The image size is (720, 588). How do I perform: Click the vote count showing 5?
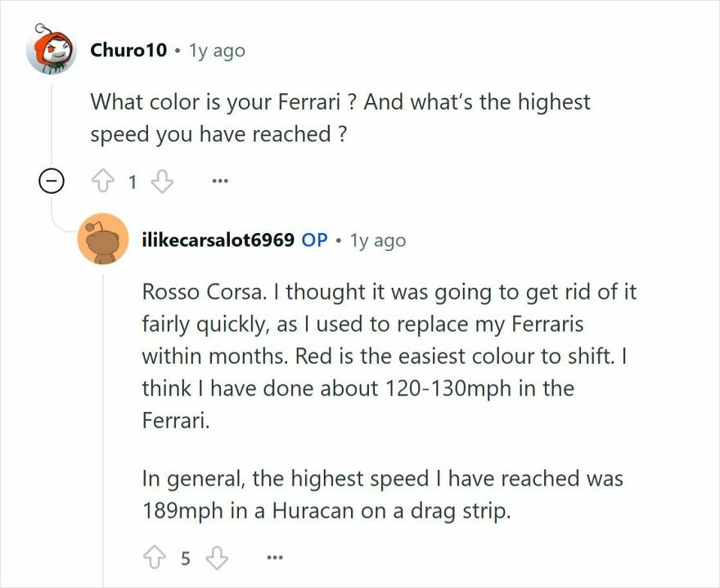(x=185, y=559)
